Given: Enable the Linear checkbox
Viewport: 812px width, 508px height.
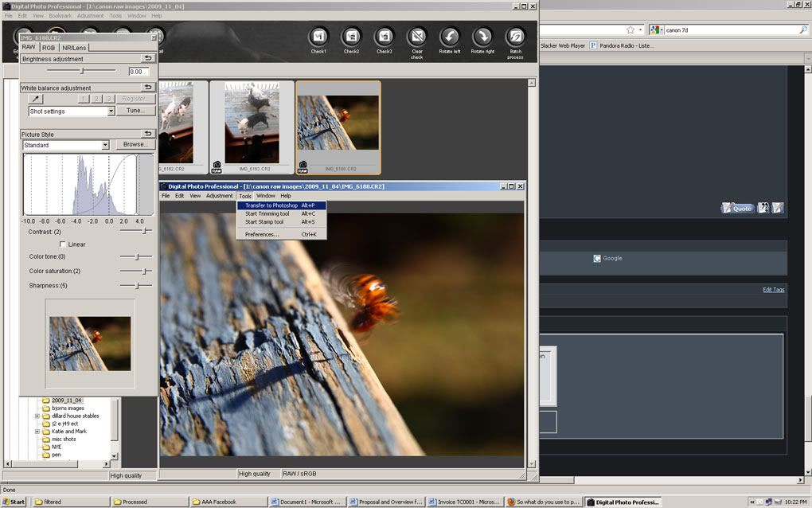Looking at the screenshot, I should tap(63, 244).
